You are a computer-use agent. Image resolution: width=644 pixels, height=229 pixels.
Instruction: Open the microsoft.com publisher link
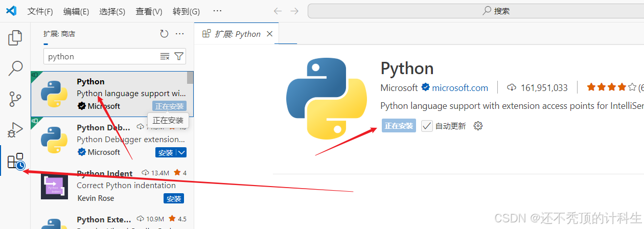[460, 87]
